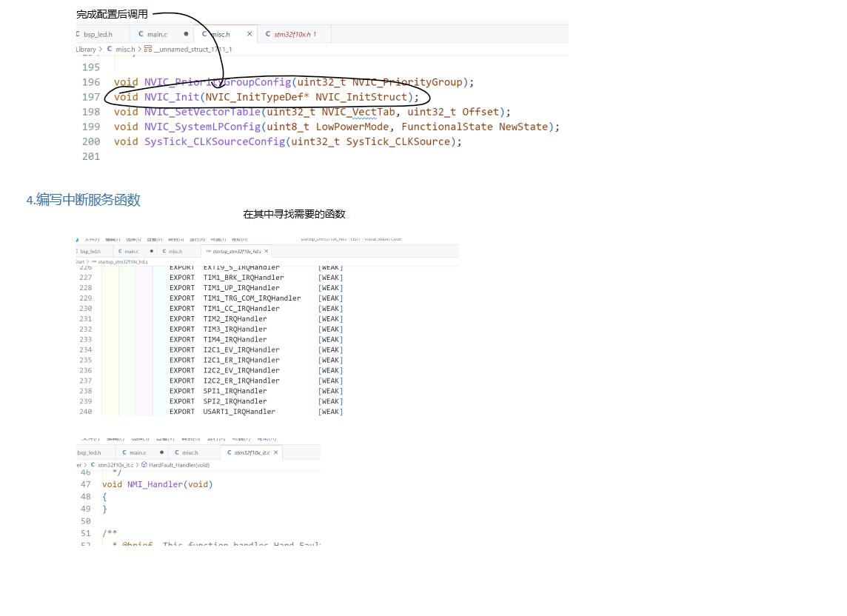The height and width of the screenshot is (616, 847).
Task: Click the caption 在其中寻找需要的函数
Action: (x=294, y=214)
